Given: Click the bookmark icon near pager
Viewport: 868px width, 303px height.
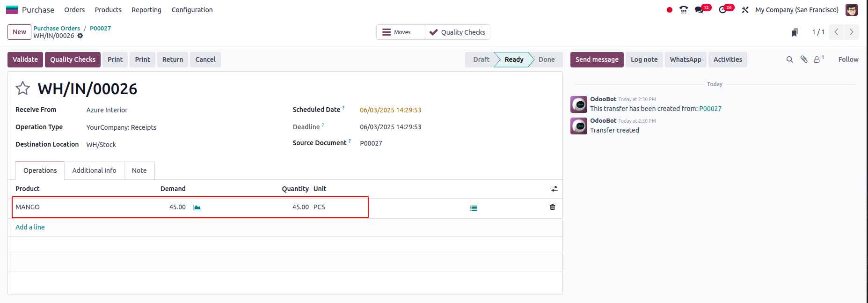Looking at the screenshot, I should coord(795,32).
